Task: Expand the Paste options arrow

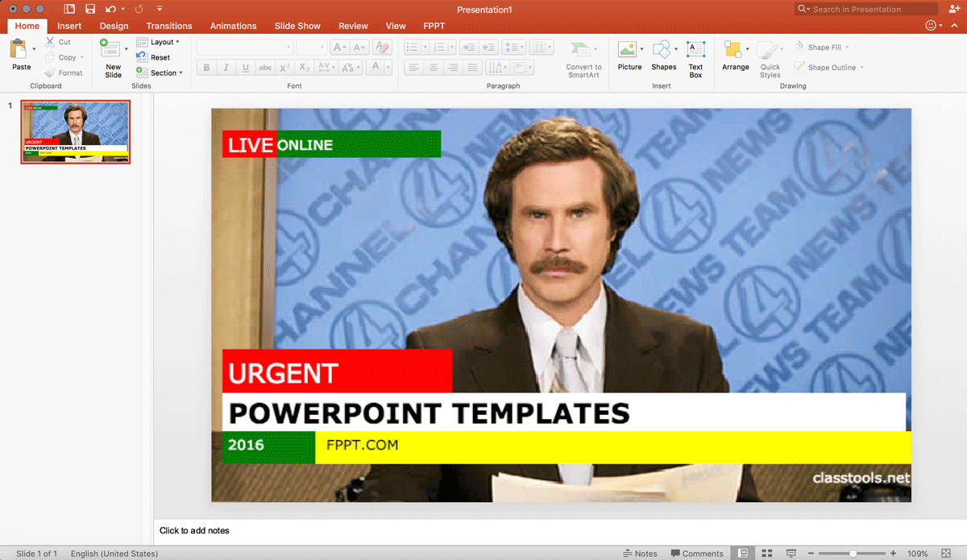Action: [34, 49]
